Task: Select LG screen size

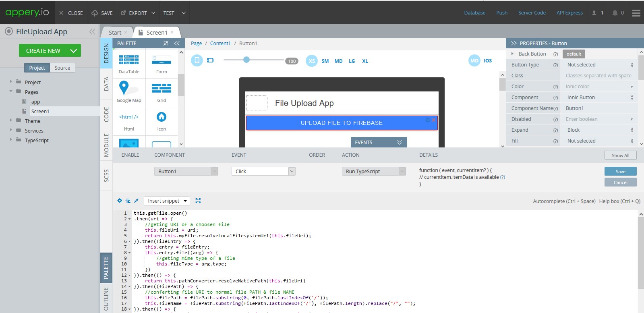Action: pos(352,61)
